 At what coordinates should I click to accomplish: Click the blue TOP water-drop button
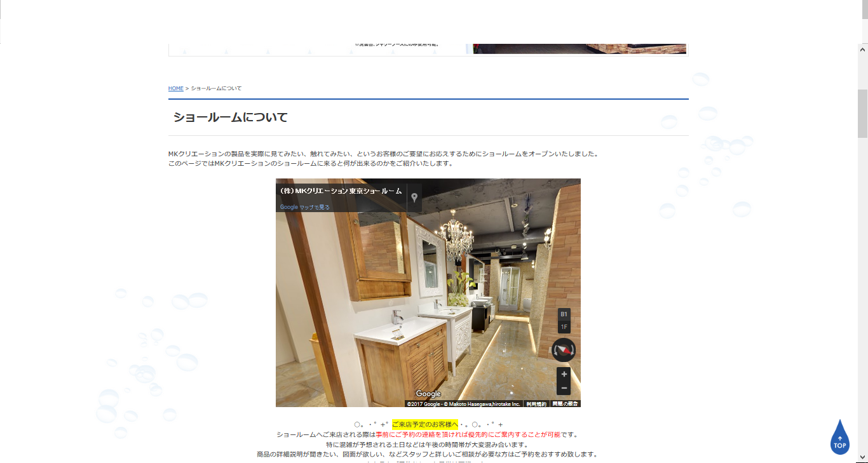pyautogui.click(x=840, y=437)
